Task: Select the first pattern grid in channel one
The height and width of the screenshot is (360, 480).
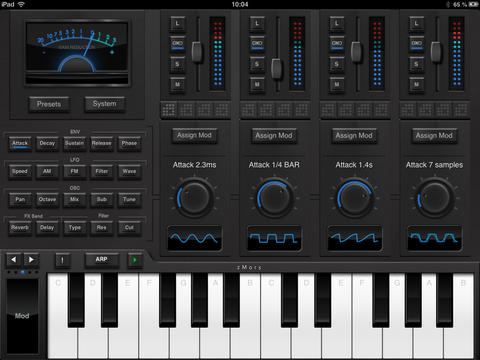Action: point(169,109)
